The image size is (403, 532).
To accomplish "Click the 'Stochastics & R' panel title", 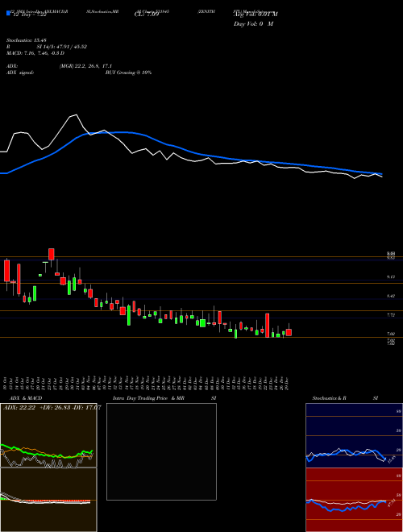I will 329,398.
